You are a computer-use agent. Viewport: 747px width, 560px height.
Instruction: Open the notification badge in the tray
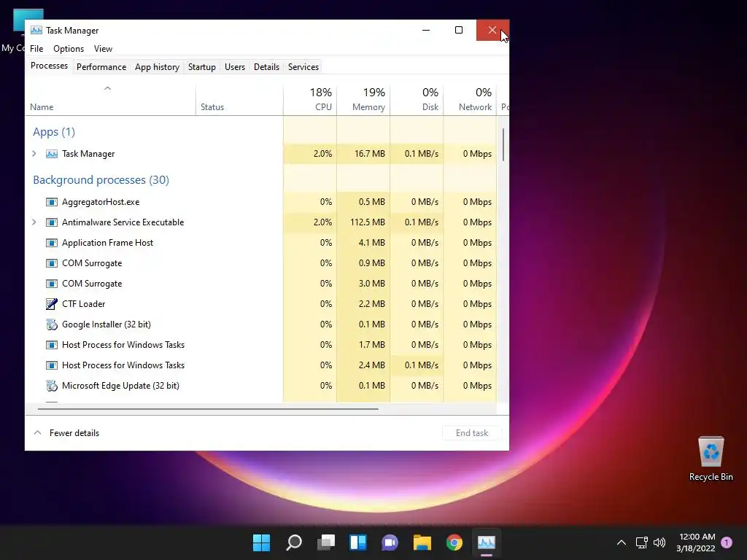pyautogui.click(x=727, y=542)
